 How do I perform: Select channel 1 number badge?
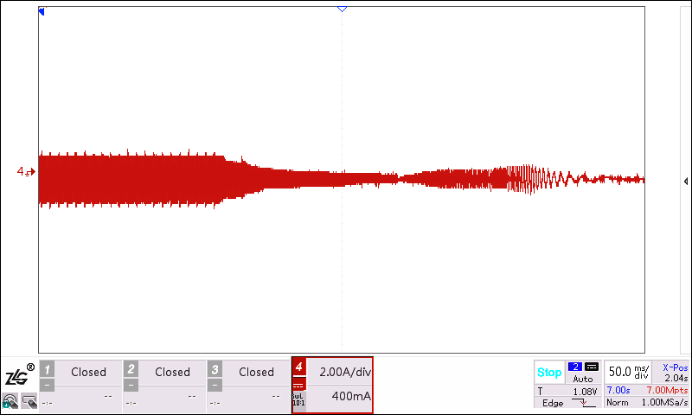pyautogui.click(x=47, y=369)
